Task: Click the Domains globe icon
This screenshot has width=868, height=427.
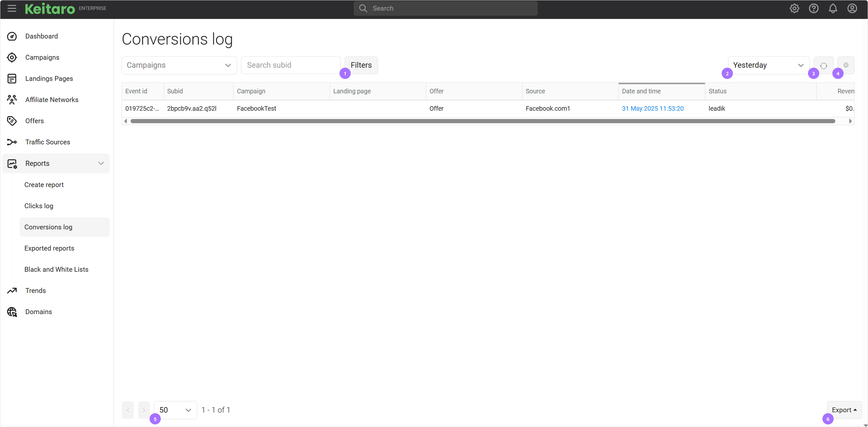Action: point(12,312)
